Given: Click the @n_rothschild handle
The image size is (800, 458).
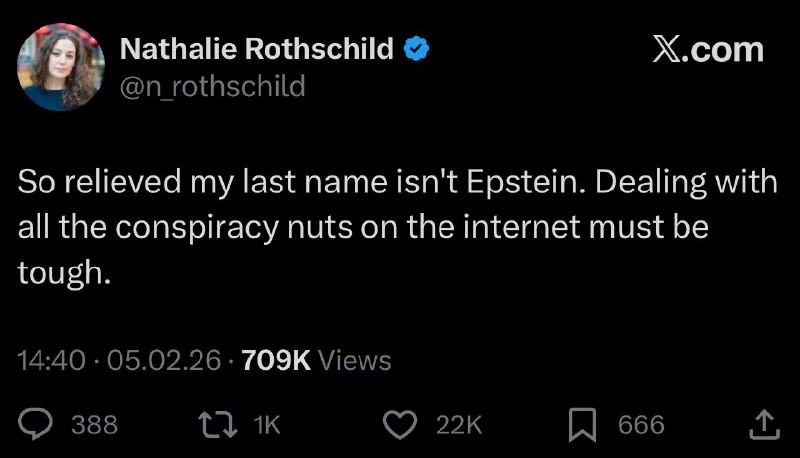Looking at the screenshot, I should click(x=212, y=87).
